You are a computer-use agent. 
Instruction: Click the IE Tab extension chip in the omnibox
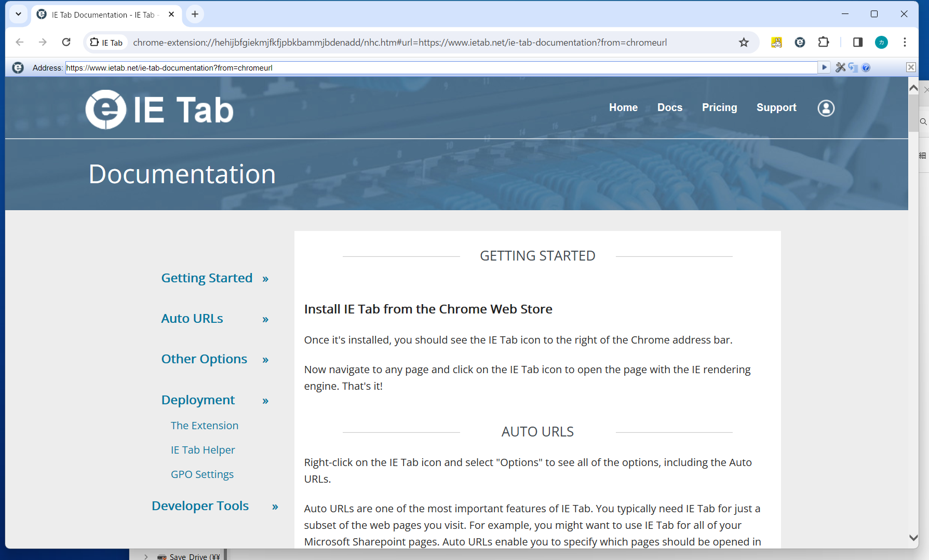click(x=106, y=43)
